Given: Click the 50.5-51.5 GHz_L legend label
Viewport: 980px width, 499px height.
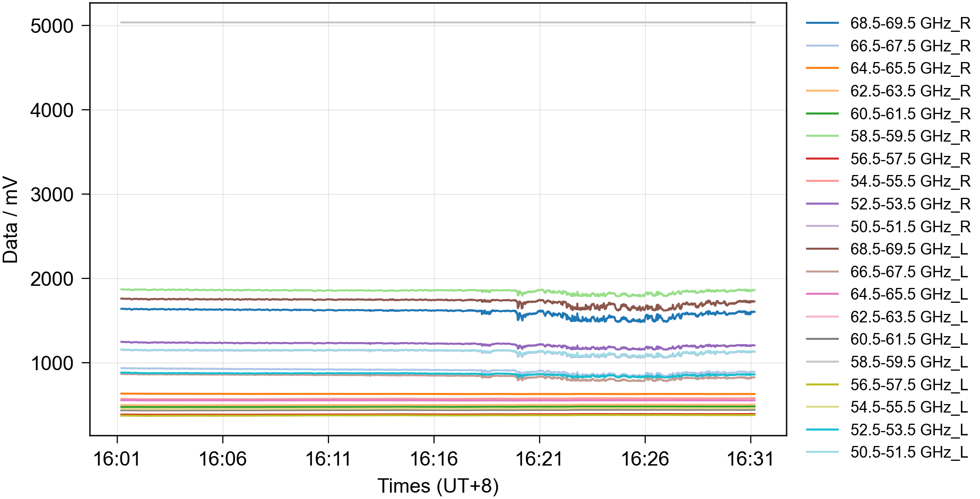Looking at the screenshot, I should (x=909, y=452).
